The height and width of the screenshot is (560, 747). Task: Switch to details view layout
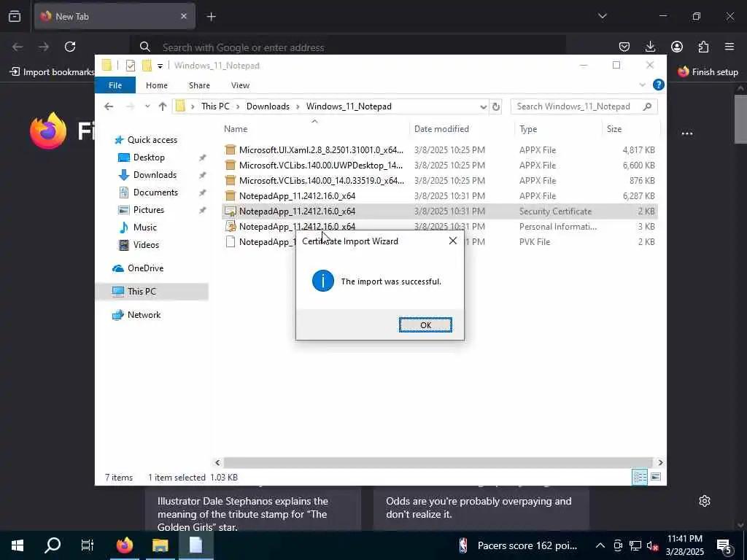coord(639,477)
